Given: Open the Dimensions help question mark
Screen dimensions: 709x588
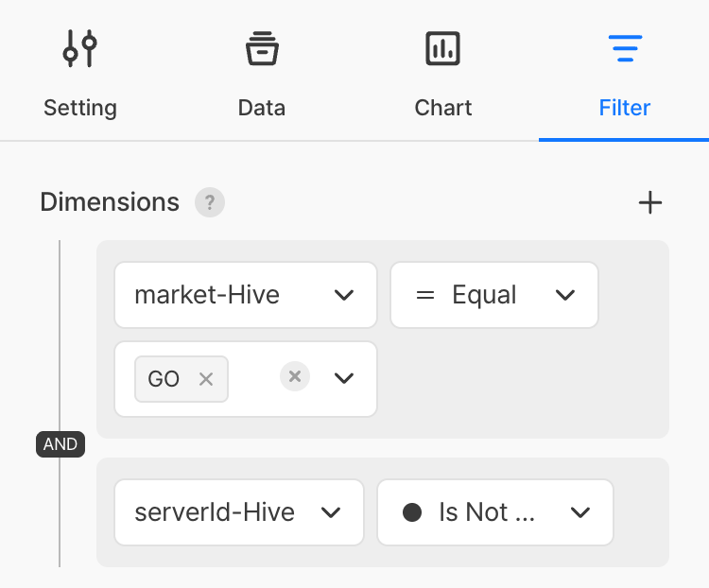Looking at the screenshot, I should pyautogui.click(x=210, y=202).
